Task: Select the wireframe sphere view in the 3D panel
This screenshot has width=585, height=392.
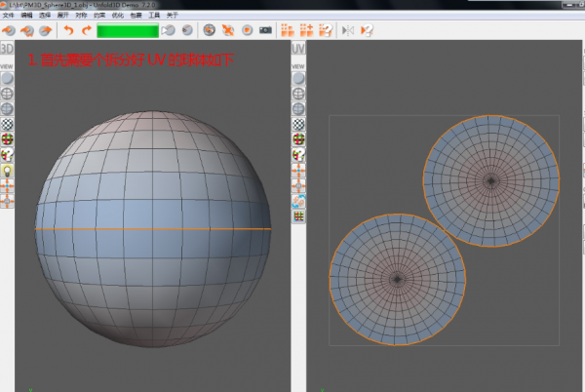Action: click(8, 94)
